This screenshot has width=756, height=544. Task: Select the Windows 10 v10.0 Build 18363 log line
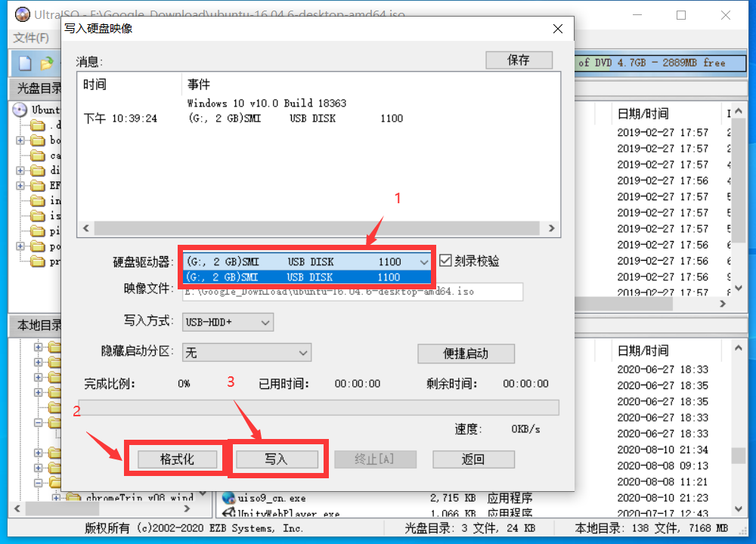pyautogui.click(x=267, y=103)
